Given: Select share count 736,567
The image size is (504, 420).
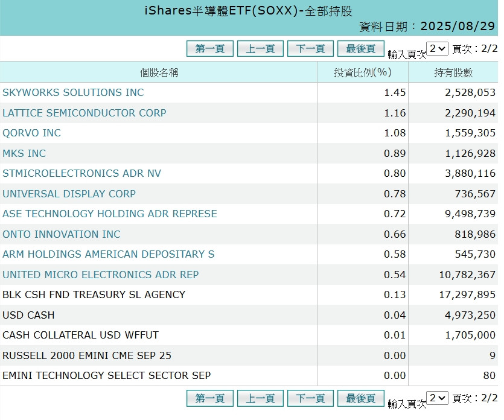Looking at the screenshot, I should pyautogui.click(x=475, y=194).
